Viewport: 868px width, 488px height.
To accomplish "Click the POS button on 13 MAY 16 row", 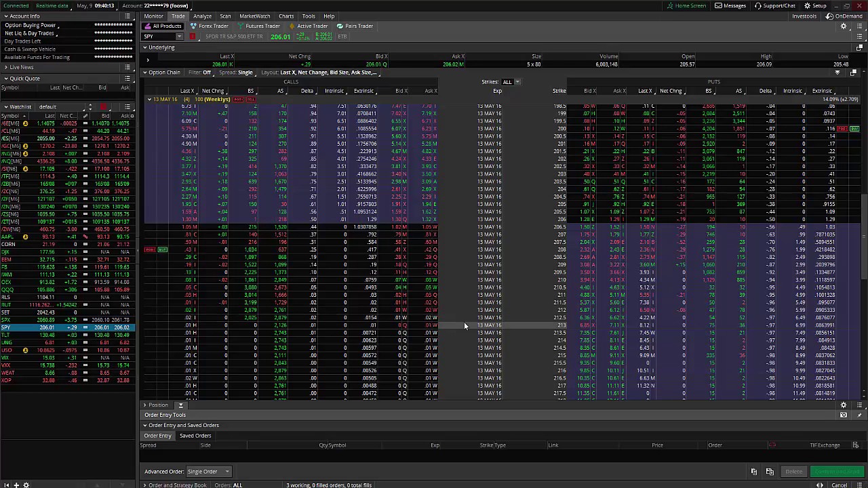I will coord(238,100).
